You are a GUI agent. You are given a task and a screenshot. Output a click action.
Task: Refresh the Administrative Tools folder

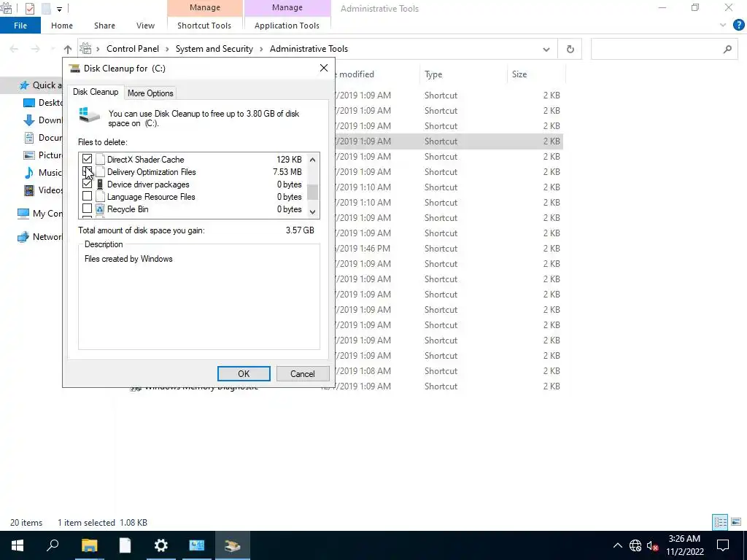(570, 49)
